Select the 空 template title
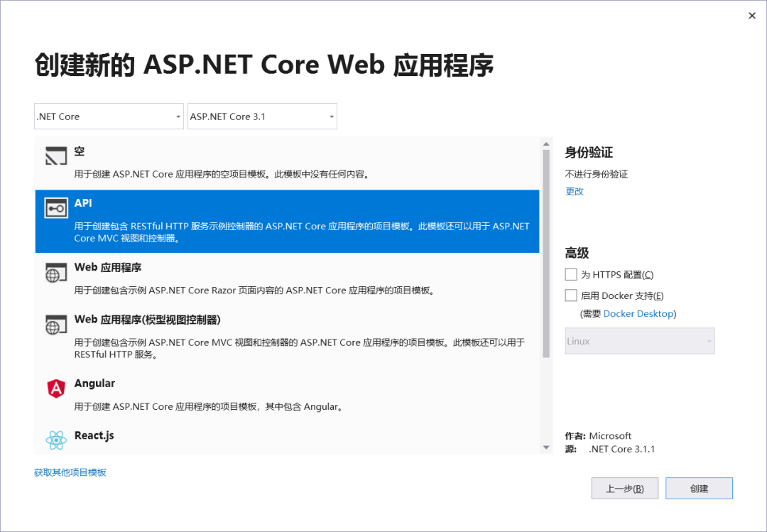The width and height of the screenshot is (767, 532). 80,152
